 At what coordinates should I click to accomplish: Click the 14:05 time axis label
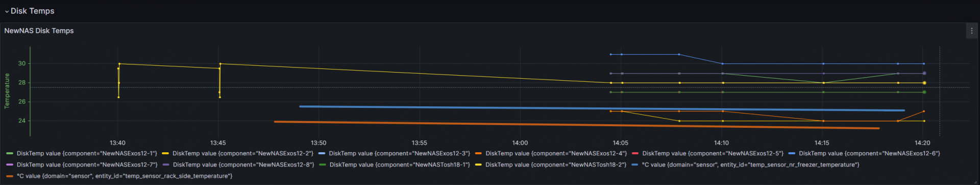[x=621, y=143]
